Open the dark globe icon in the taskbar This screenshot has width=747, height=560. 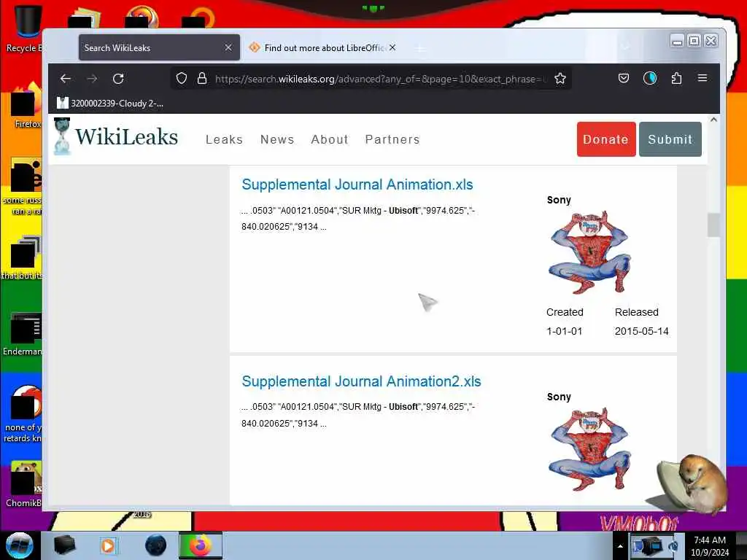click(x=155, y=545)
